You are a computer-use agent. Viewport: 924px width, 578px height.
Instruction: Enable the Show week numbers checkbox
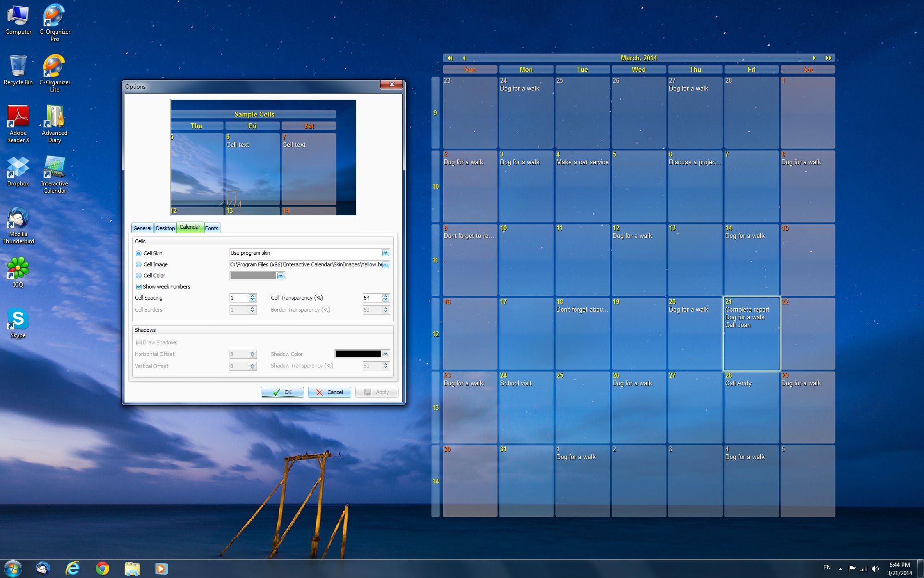[138, 286]
